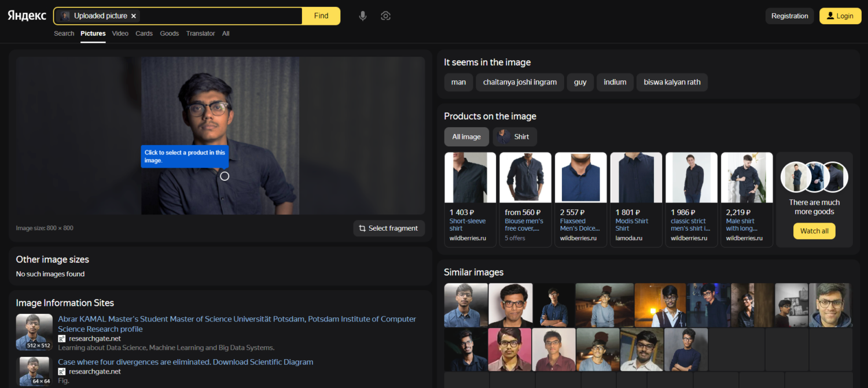This screenshot has height=388, width=868.
Task: Click the thumbnail icon in the Uploaded picture chip
Action: tap(65, 16)
